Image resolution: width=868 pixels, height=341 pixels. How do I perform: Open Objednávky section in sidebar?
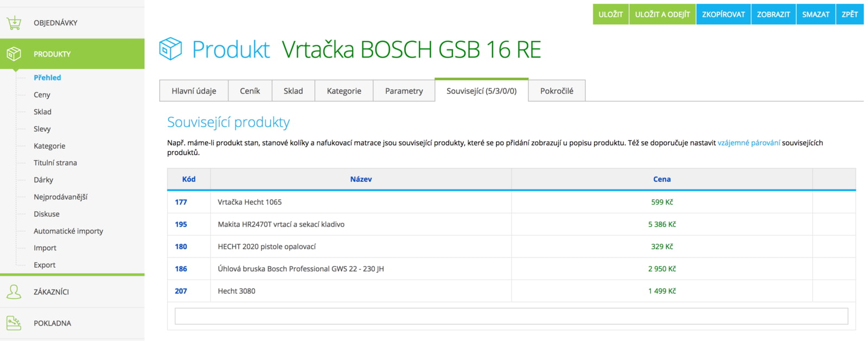pyautogui.click(x=72, y=23)
